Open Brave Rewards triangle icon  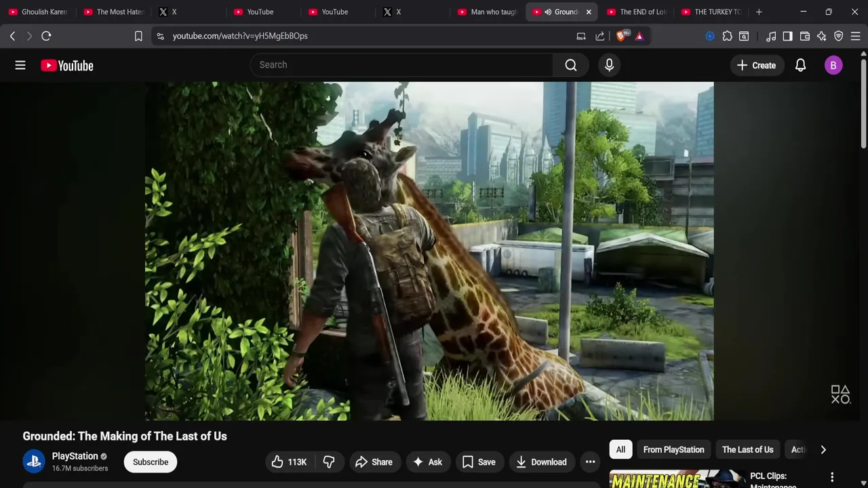pos(639,36)
